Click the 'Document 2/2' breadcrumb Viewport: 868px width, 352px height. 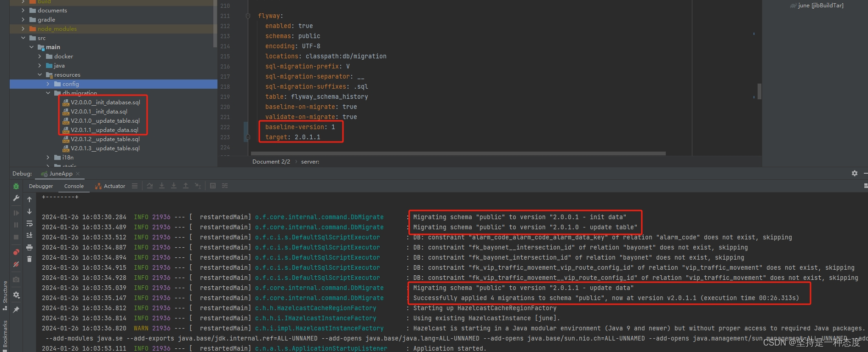coord(271,162)
